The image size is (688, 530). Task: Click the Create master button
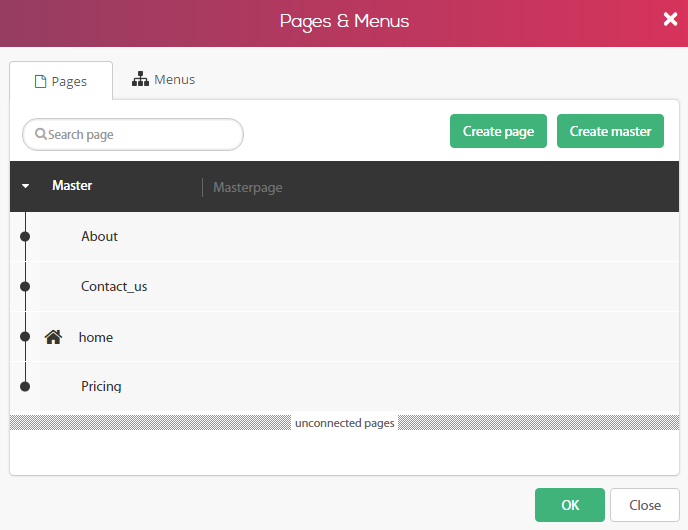coord(610,131)
